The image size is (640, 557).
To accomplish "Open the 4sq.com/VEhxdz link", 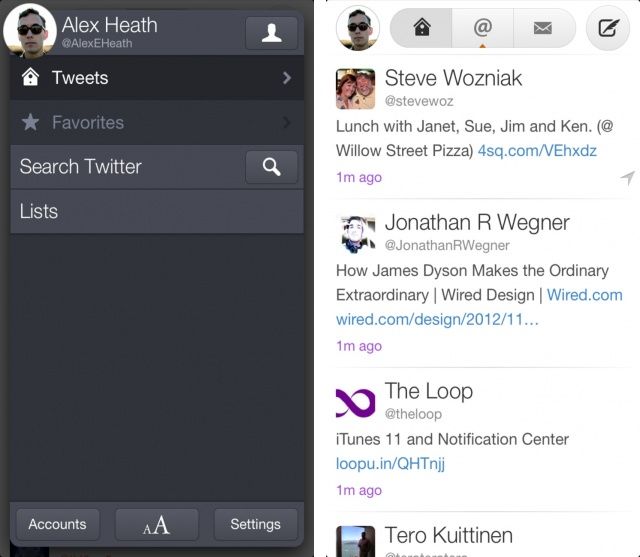I will pos(537,151).
